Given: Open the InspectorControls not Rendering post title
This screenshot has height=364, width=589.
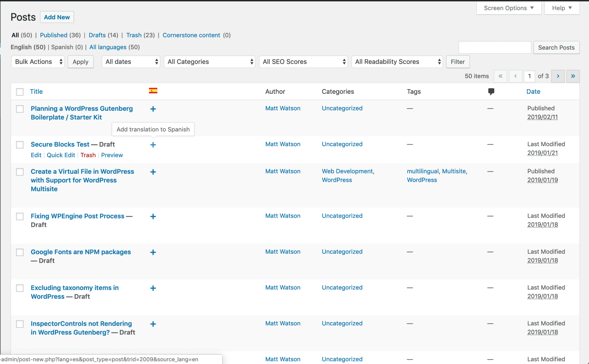Looking at the screenshot, I should (x=81, y=328).
